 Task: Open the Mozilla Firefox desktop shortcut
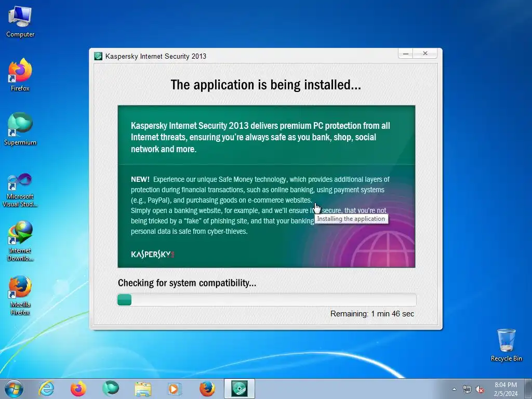[20, 295]
